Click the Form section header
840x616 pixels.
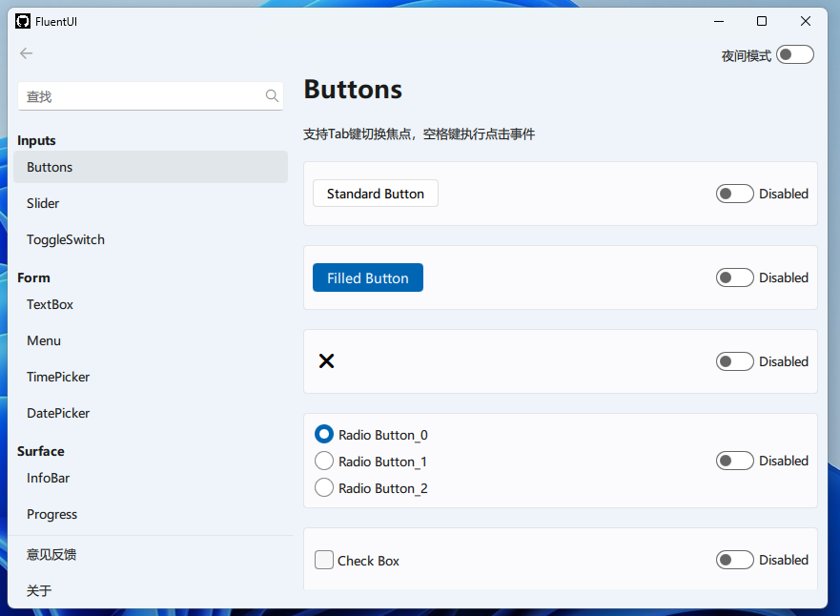33,278
